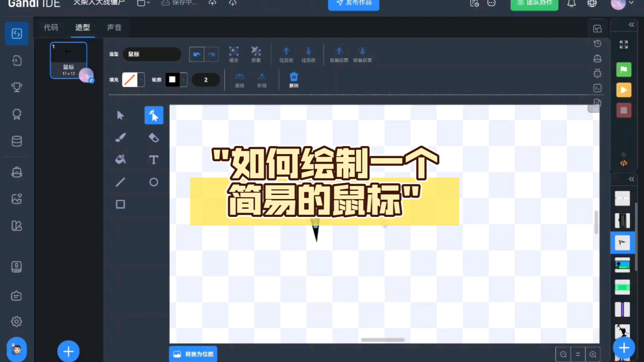Select the arrow selection tool
Viewport: 644px width, 362px height.
tap(120, 115)
